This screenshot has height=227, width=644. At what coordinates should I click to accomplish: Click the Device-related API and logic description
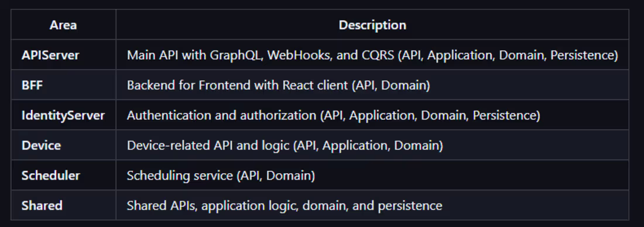click(372, 145)
